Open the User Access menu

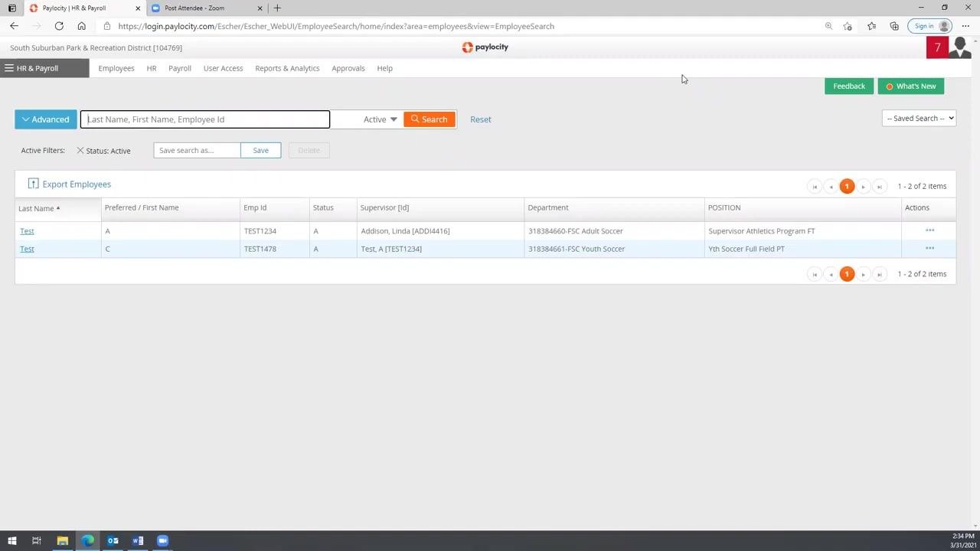(x=223, y=68)
